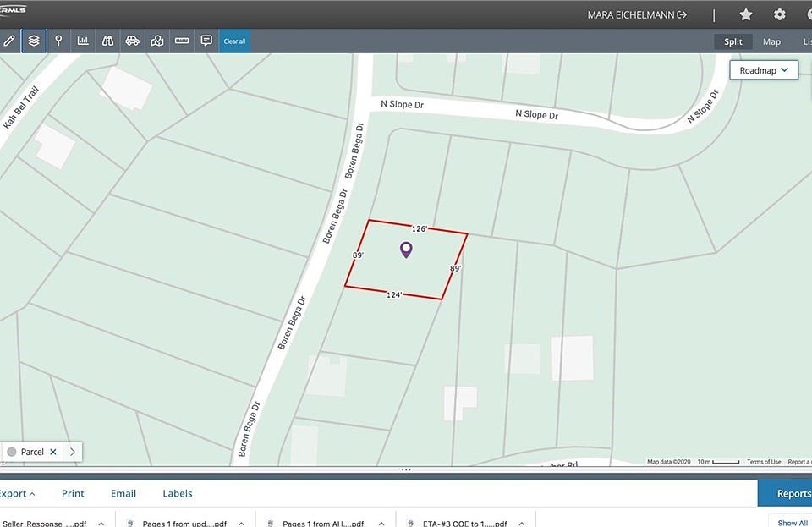Image resolution: width=812 pixels, height=527 pixels.
Task: Remove the Parcel layer chip
Action: (52, 452)
